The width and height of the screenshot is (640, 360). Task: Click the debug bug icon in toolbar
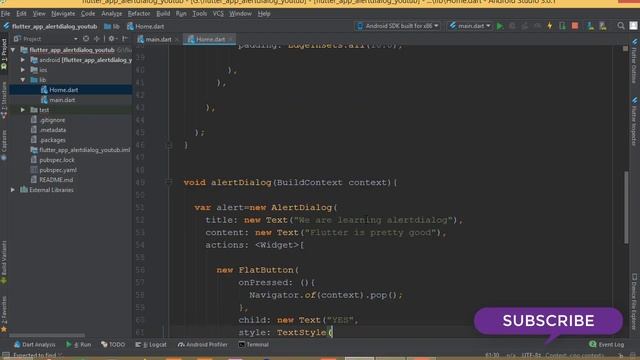(x=512, y=26)
